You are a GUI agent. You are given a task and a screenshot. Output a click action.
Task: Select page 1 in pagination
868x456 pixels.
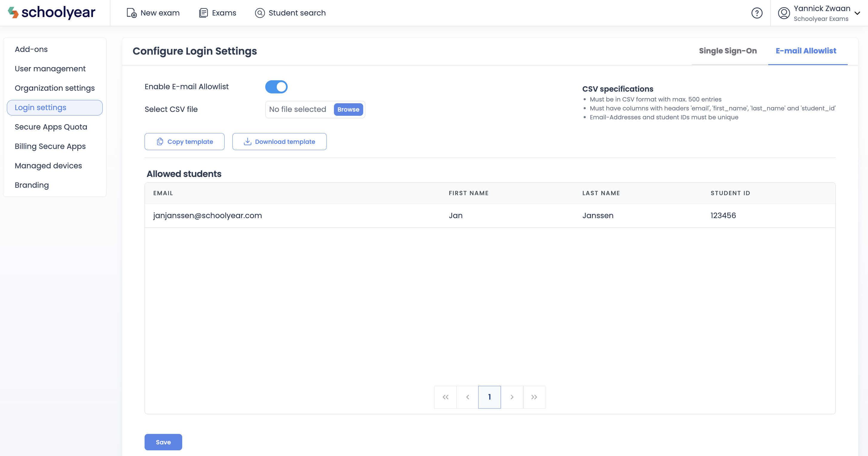489,397
